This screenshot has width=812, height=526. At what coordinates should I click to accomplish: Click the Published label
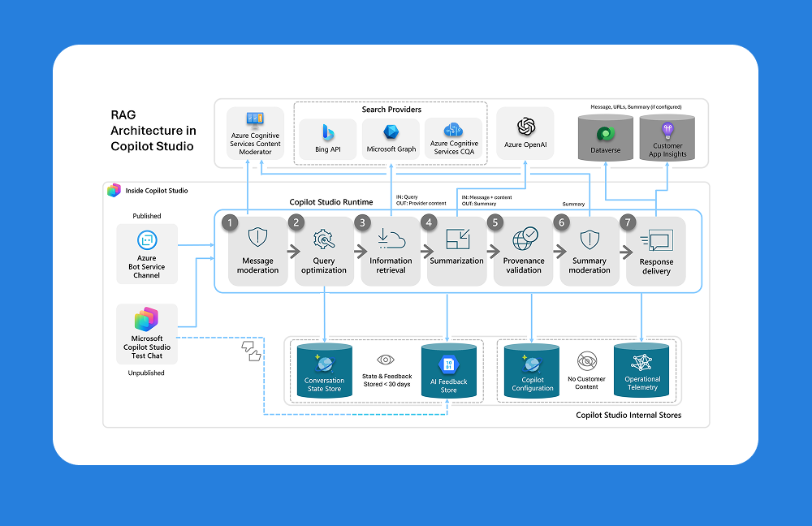(x=146, y=216)
